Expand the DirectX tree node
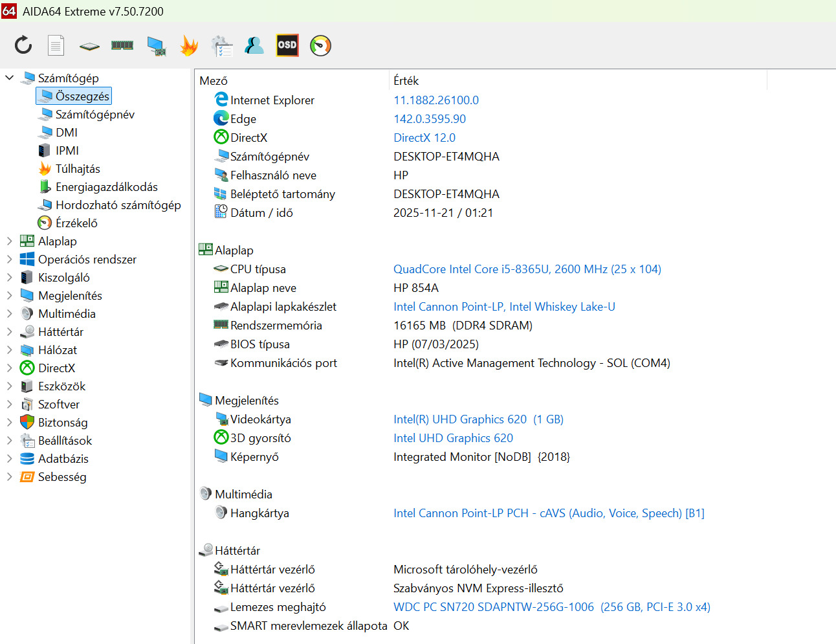 9,368
